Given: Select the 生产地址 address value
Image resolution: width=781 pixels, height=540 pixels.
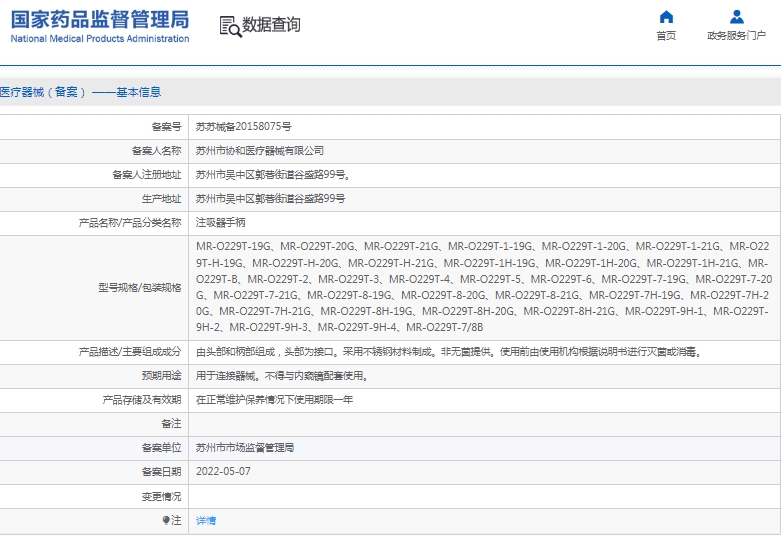Looking at the screenshot, I should click(270, 198).
